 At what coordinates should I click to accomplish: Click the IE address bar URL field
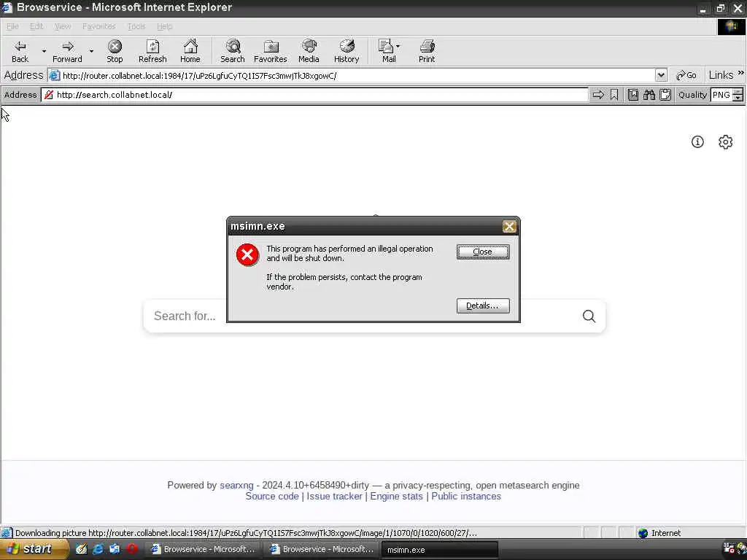[352, 75]
